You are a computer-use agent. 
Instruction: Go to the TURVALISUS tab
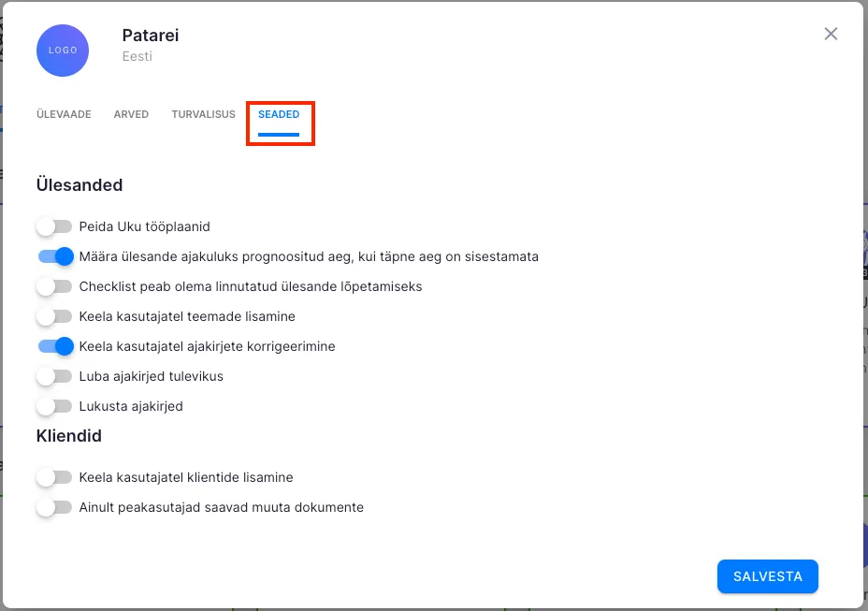(x=203, y=114)
